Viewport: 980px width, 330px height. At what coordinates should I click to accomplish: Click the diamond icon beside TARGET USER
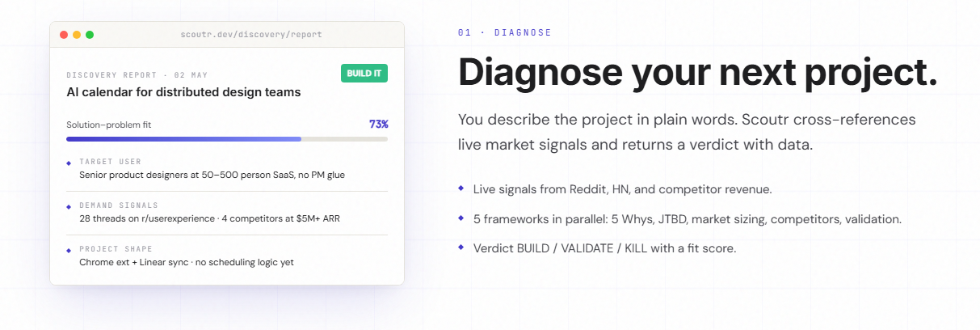[x=69, y=164]
